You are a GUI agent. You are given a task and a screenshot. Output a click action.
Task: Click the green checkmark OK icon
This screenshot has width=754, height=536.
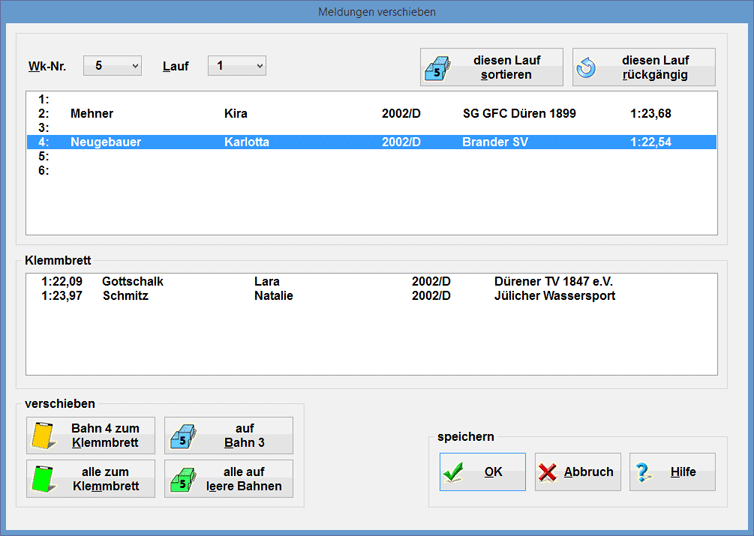click(454, 472)
